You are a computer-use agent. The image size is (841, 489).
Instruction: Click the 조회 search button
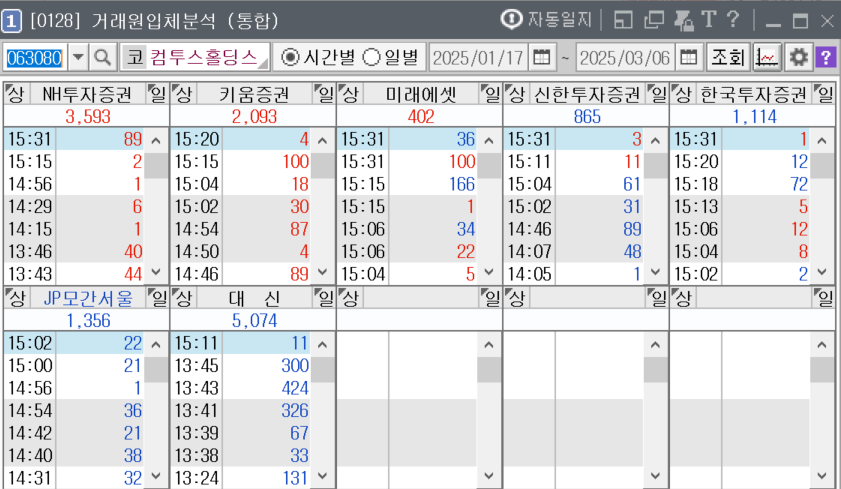pos(727,57)
